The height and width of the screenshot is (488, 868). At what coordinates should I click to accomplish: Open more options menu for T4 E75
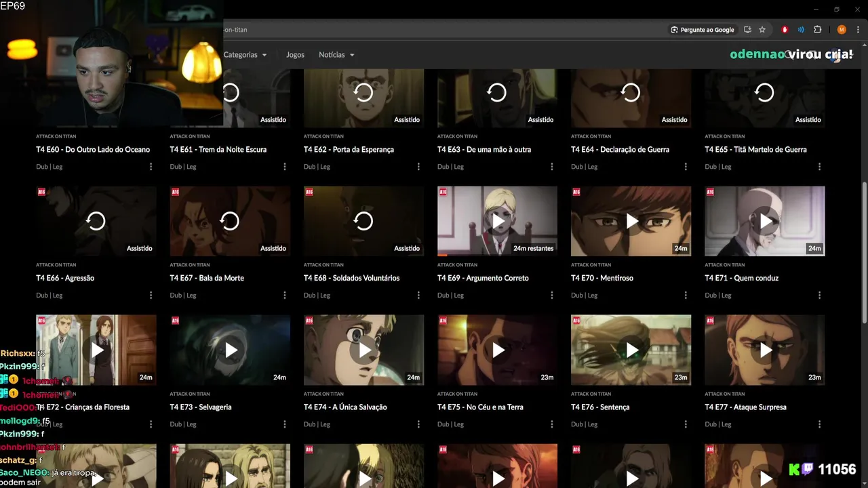pyautogui.click(x=551, y=424)
